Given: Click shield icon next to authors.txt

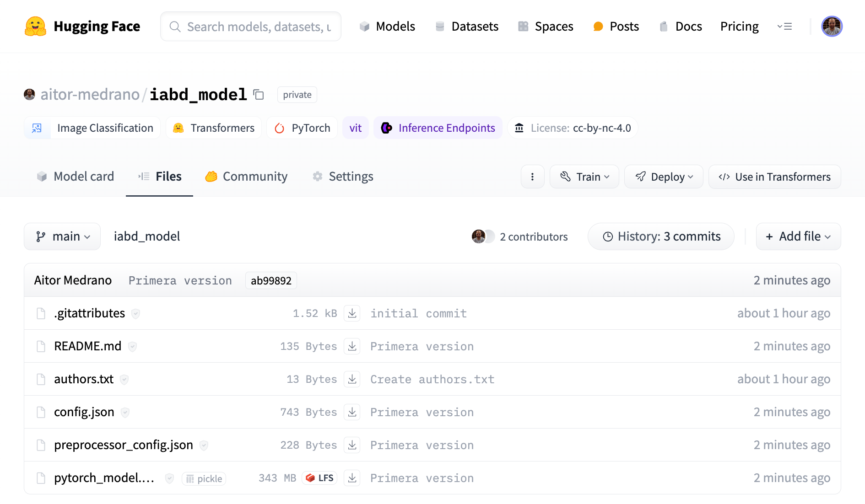Looking at the screenshot, I should [124, 380].
